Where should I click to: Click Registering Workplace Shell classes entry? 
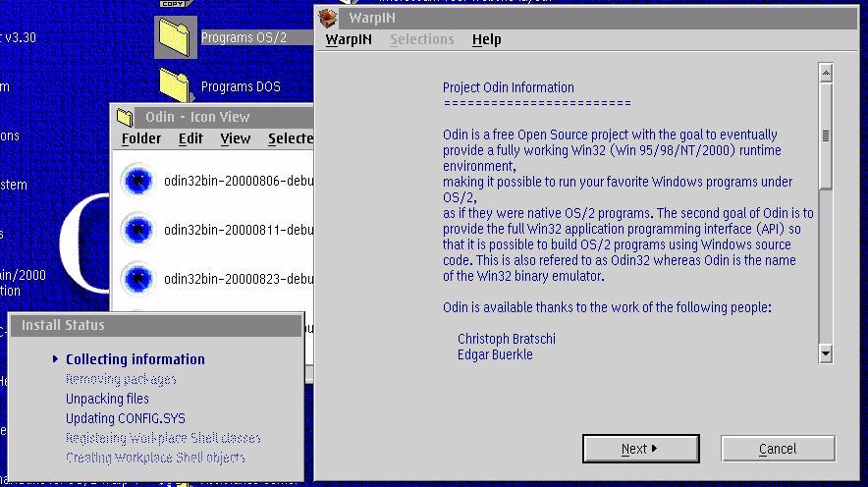[163, 438]
